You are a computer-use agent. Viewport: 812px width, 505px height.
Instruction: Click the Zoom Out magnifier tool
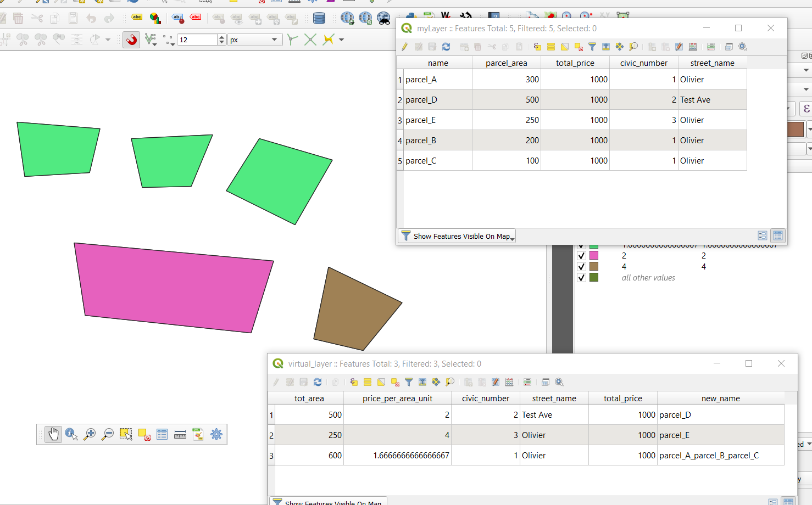(108, 434)
